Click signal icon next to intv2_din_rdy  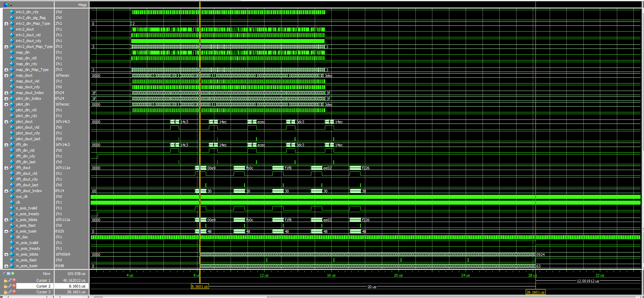click(x=12, y=12)
